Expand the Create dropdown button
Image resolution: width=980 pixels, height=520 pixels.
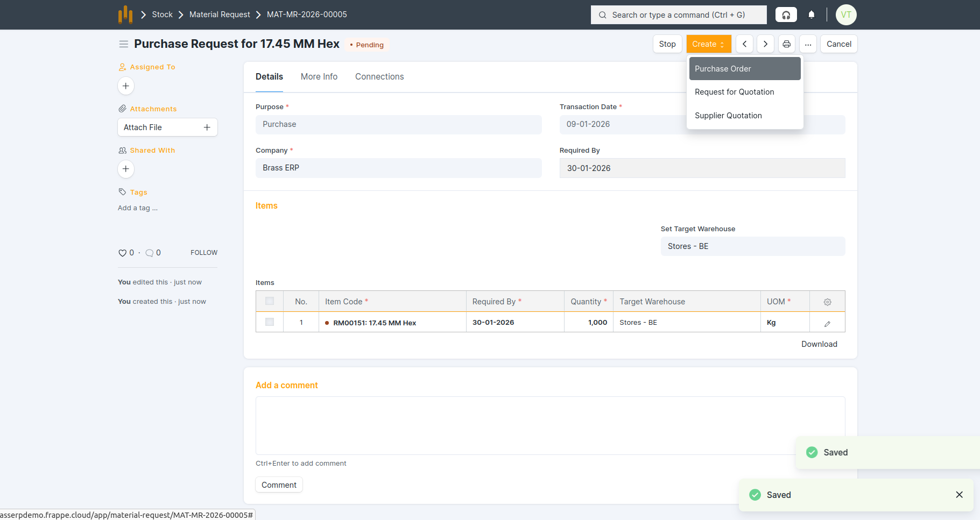tap(708, 44)
